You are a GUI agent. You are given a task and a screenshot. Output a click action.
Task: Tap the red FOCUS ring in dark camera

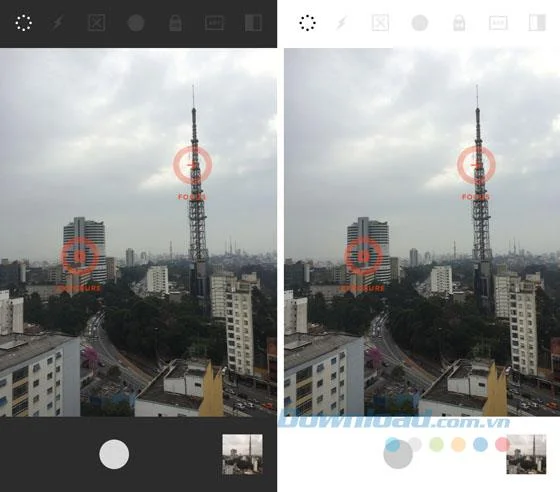192,165
